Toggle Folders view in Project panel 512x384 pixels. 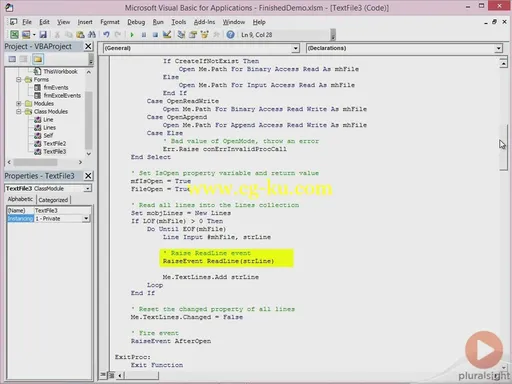pos(38,59)
